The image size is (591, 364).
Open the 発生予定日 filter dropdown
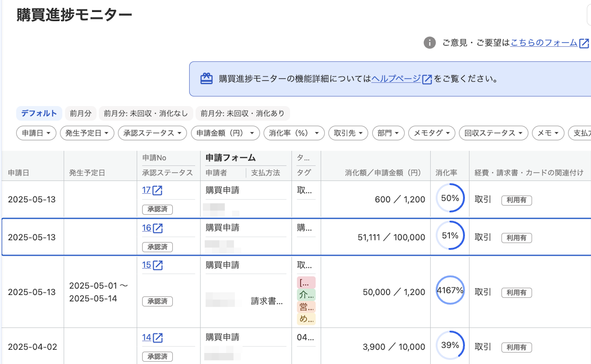pyautogui.click(x=87, y=133)
